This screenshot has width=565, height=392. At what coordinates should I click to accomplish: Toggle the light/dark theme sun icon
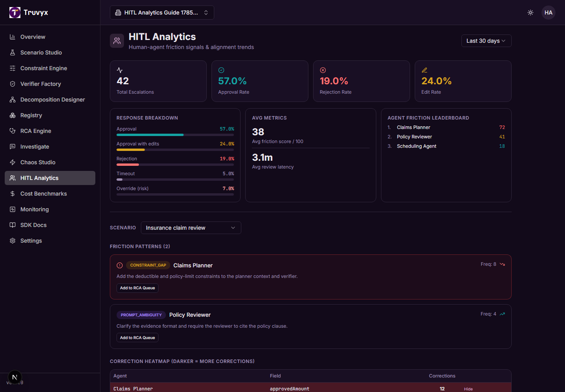coord(530,13)
